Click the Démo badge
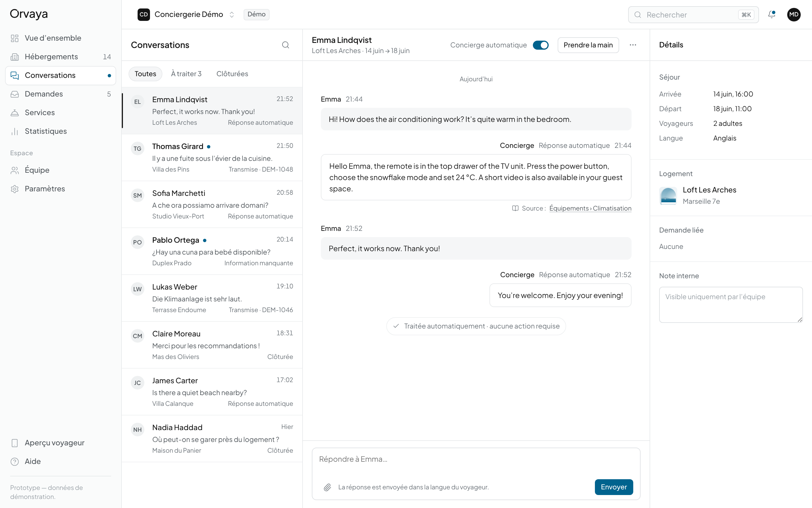This screenshot has width=812, height=508. pyautogui.click(x=256, y=14)
